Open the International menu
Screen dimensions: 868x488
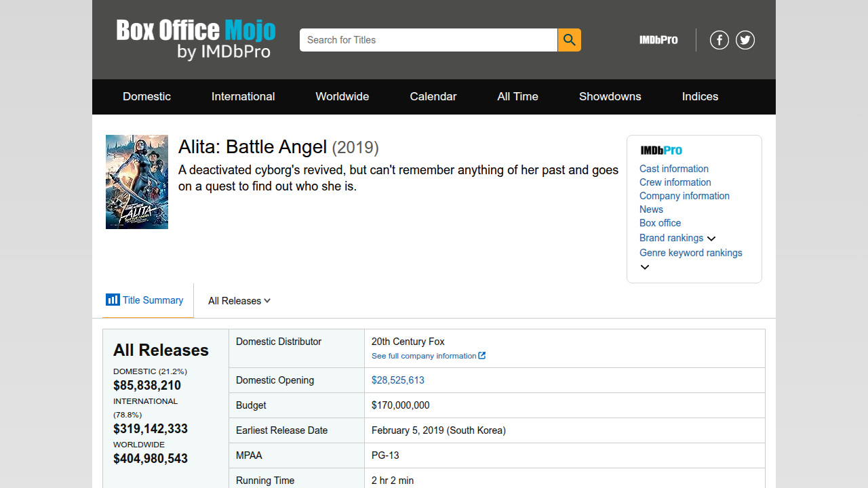tap(243, 96)
